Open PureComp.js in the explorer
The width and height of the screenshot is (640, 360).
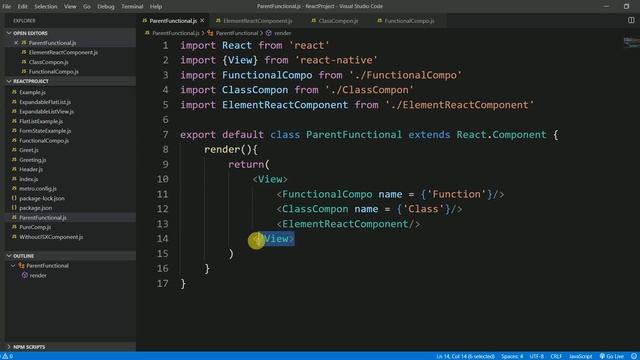click(x=35, y=227)
